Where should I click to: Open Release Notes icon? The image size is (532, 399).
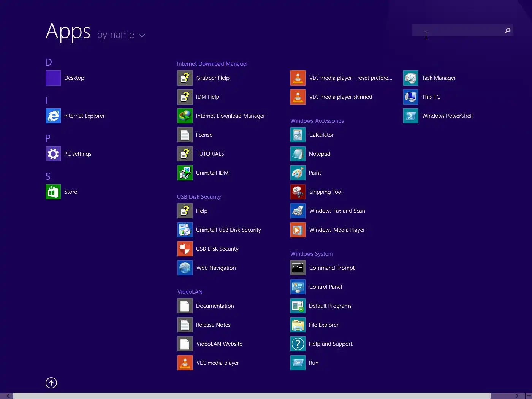[x=185, y=325]
